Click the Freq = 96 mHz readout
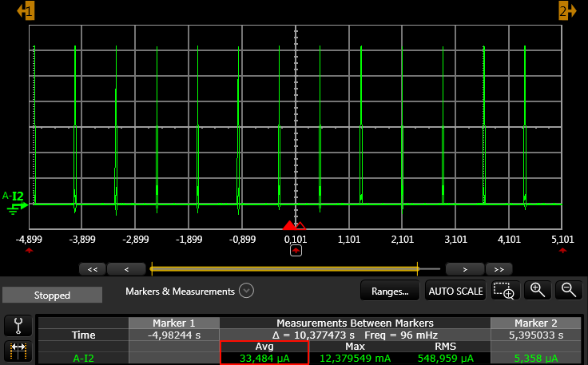 click(x=401, y=335)
